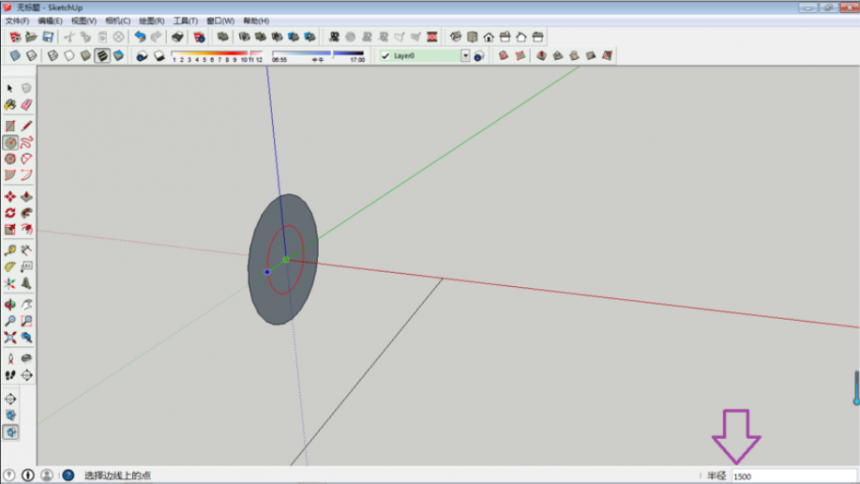The height and width of the screenshot is (484, 860).
Task: Open the 文件(F) menu
Action: 17,21
